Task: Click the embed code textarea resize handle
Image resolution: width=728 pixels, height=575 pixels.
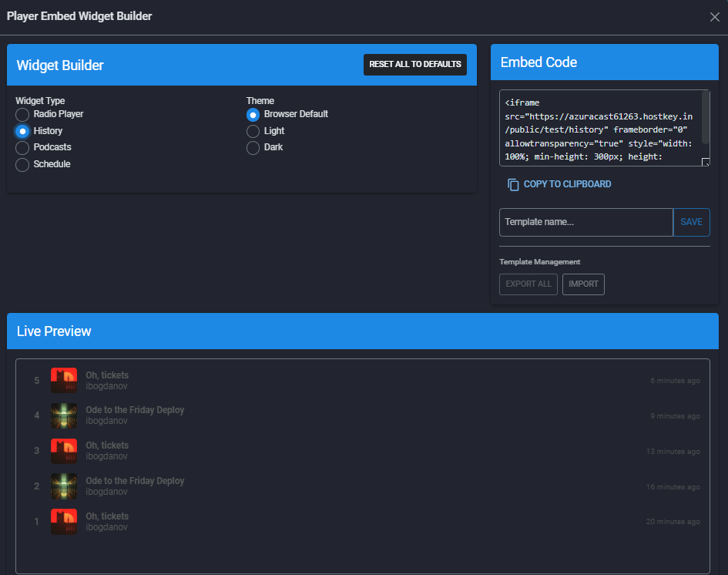Action: coord(705,162)
